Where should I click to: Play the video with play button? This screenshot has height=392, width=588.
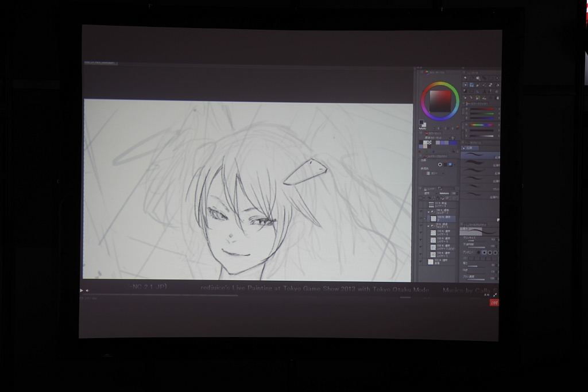81,290
